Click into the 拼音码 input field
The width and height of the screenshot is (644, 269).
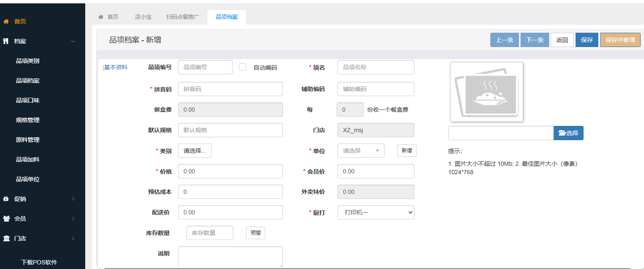pyautogui.click(x=230, y=89)
